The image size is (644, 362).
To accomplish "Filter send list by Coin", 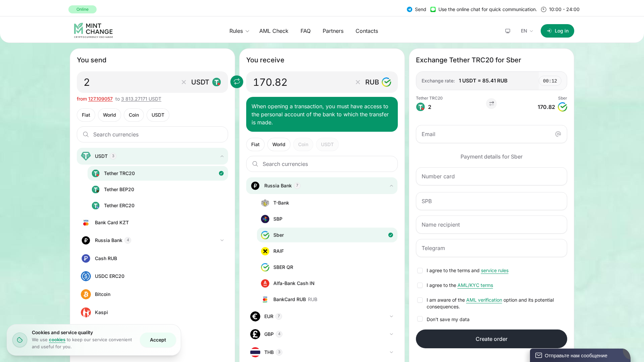I will tap(134, 115).
